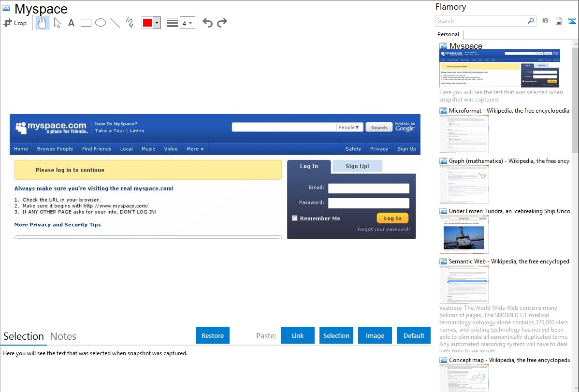Open the color picker dropdown arrow
The height and width of the screenshot is (392, 579).
coord(157,23)
